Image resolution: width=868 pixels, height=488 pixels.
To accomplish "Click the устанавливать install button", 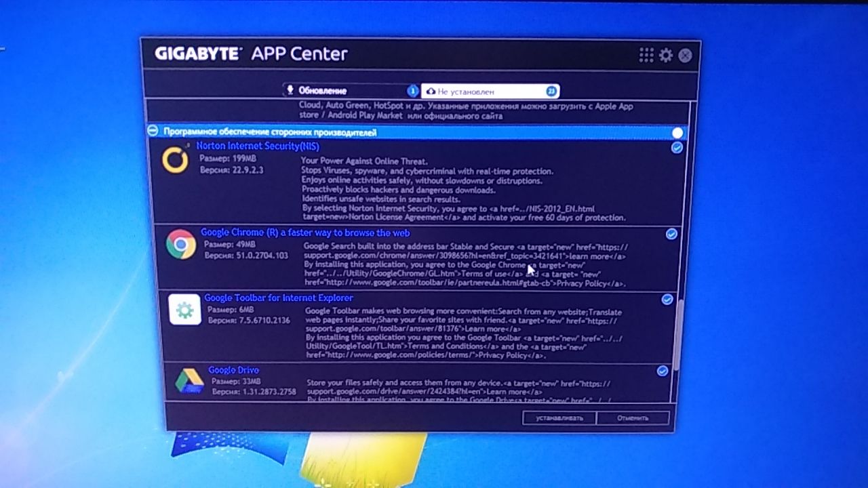I will 559,418.
